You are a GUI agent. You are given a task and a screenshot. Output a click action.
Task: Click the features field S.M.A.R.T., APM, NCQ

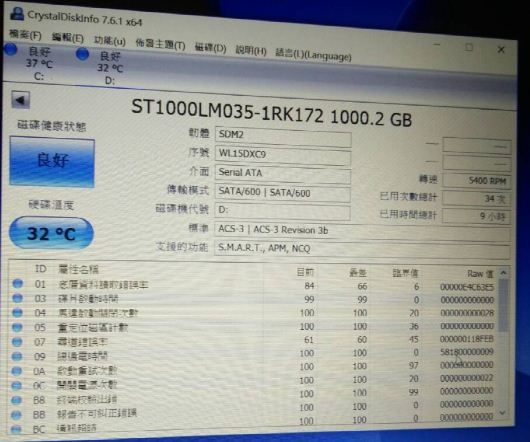click(x=362, y=250)
